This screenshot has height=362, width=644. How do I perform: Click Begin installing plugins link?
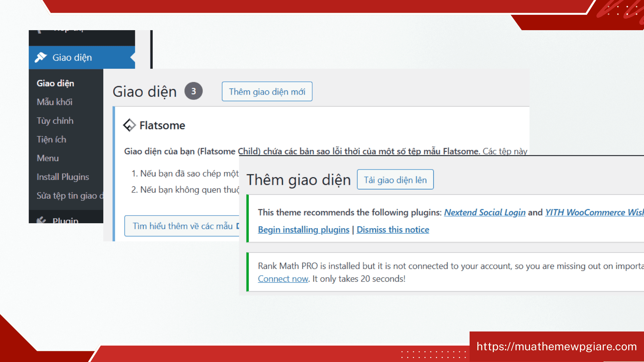(304, 230)
